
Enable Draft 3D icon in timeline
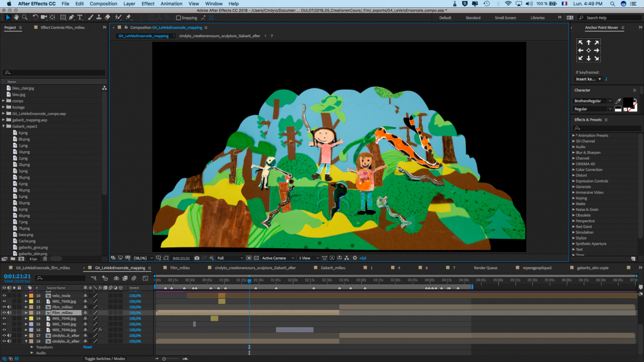105,278
